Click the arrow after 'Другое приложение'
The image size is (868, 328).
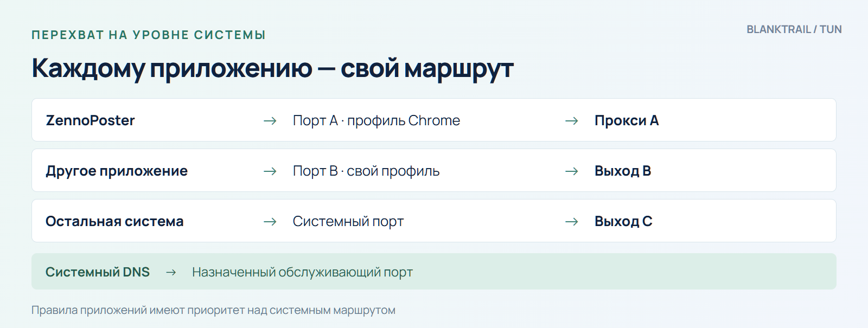(270, 171)
